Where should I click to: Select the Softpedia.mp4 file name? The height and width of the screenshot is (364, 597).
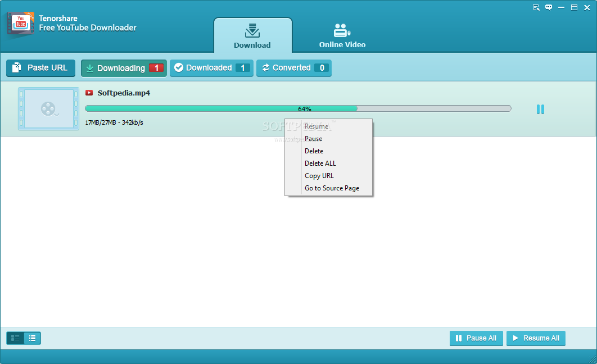point(124,93)
